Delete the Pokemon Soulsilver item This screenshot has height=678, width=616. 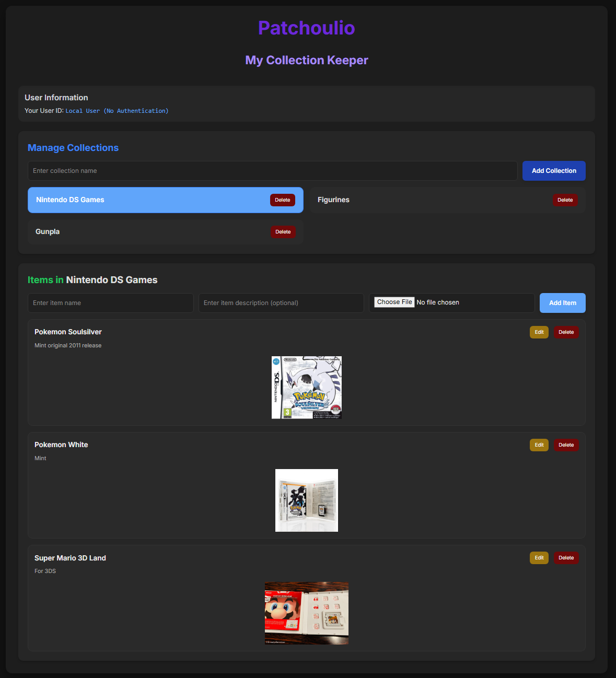[x=566, y=332]
